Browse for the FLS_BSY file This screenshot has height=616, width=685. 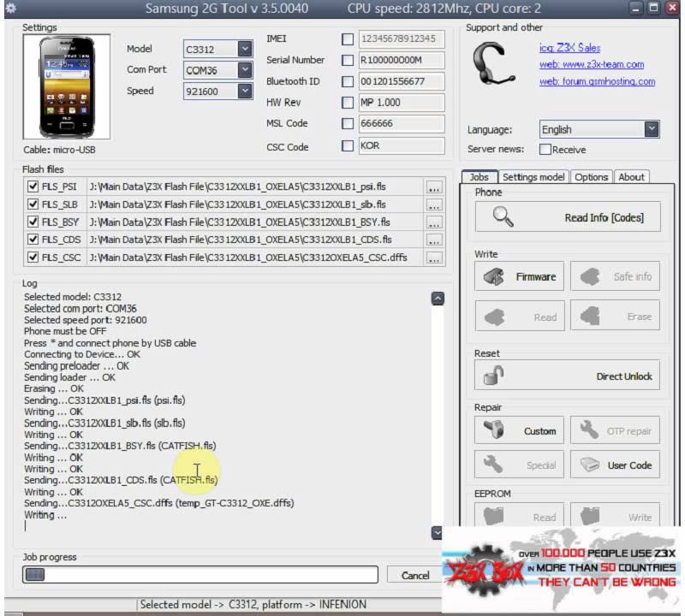433,222
